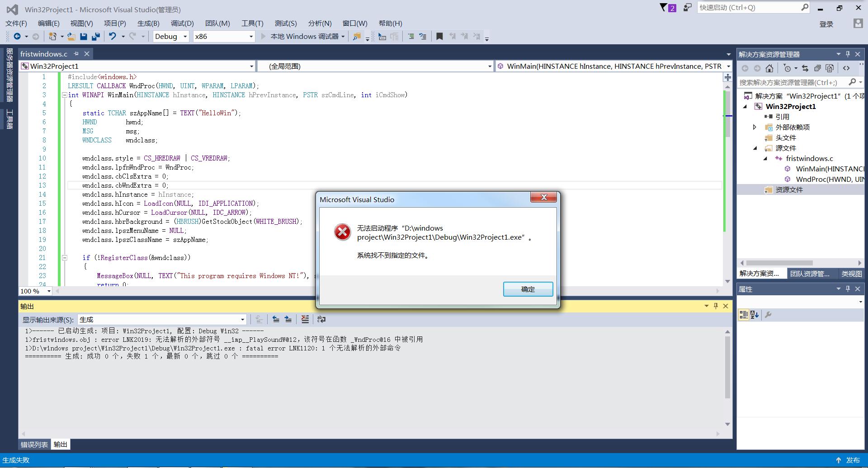Click the Uncomment selected lines icon
868x468 pixels.
point(423,37)
